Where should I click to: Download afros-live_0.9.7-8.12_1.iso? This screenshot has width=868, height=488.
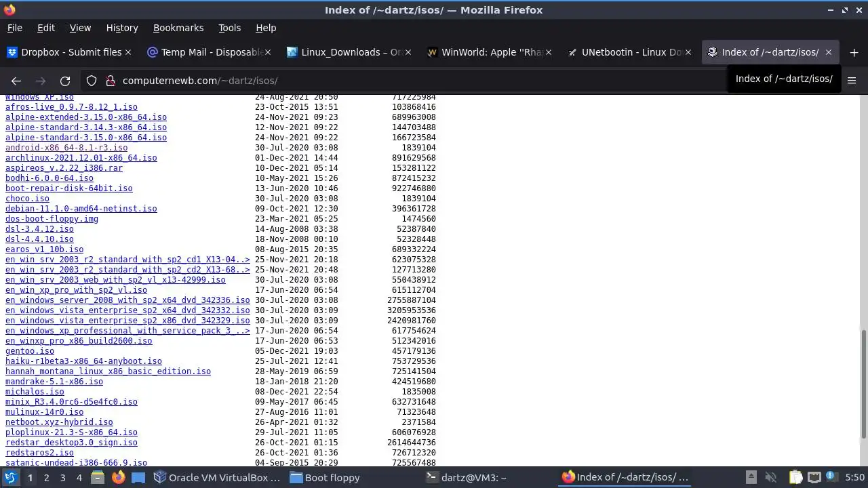pos(71,107)
